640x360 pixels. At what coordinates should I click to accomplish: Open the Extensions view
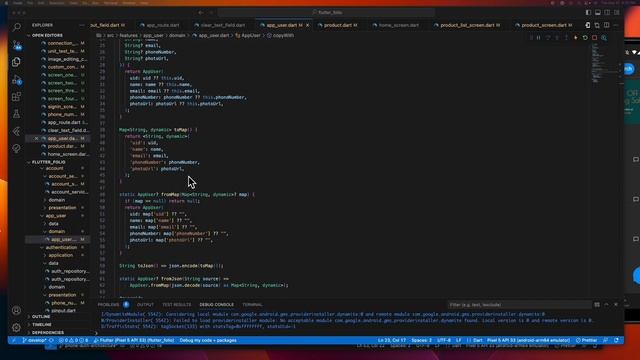(16, 97)
